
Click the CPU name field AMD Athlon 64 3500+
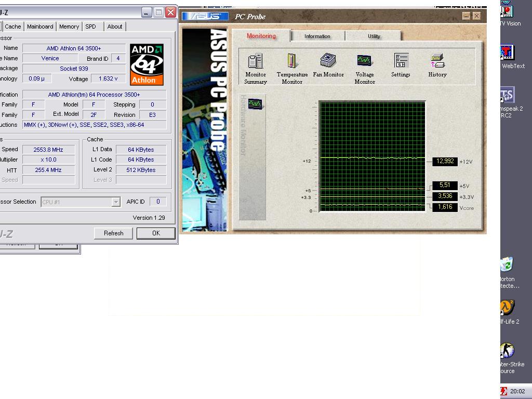tap(74, 48)
